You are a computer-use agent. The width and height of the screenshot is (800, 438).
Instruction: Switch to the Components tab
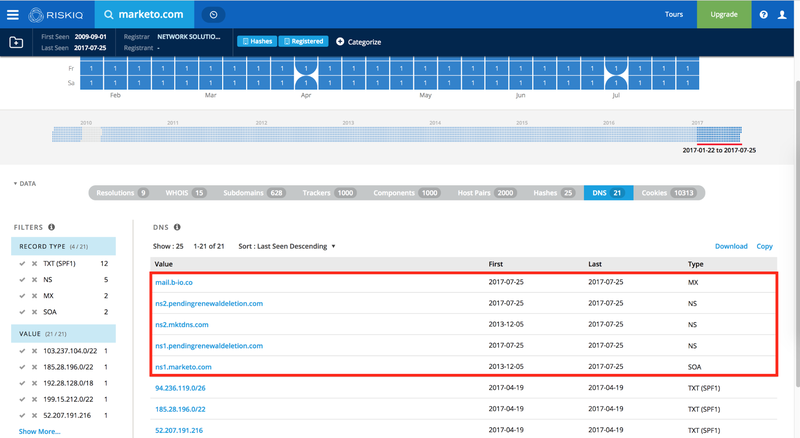tap(406, 193)
